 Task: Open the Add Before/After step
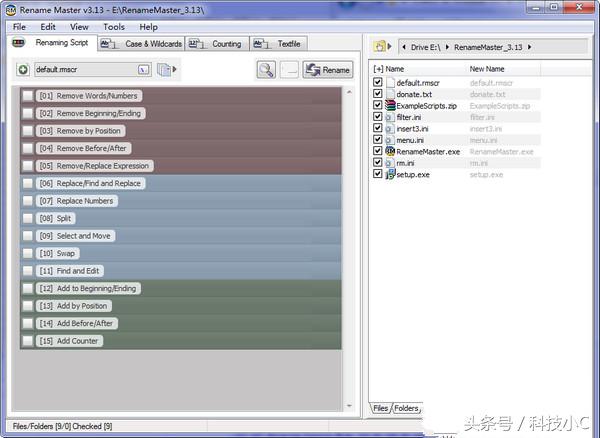(x=77, y=323)
